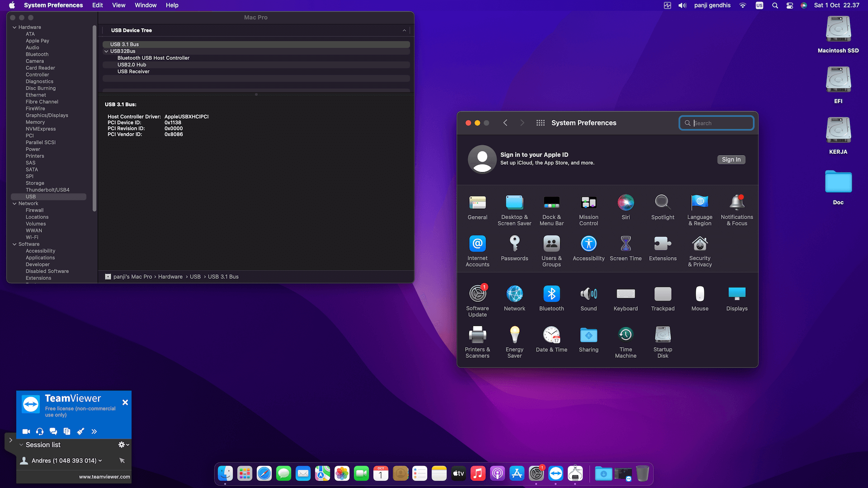Go back in System Preferences
868x488 pixels.
pyautogui.click(x=505, y=123)
